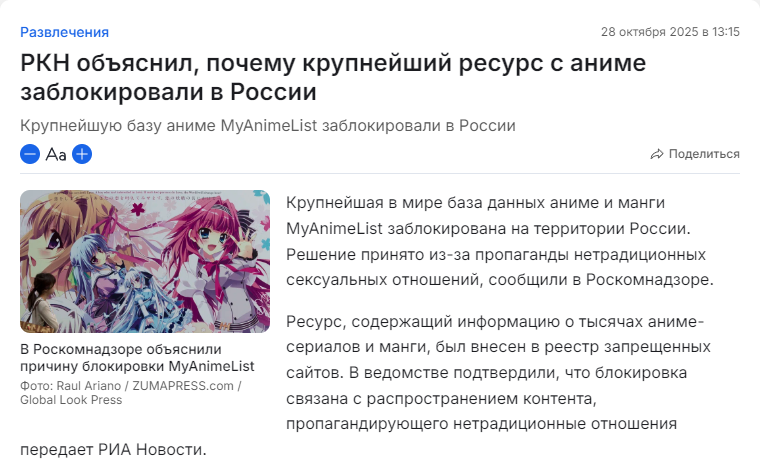Click Роскомнадзоре at the first paragraph end
The height and width of the screenshot is (470, 760).
click(649, 280)
